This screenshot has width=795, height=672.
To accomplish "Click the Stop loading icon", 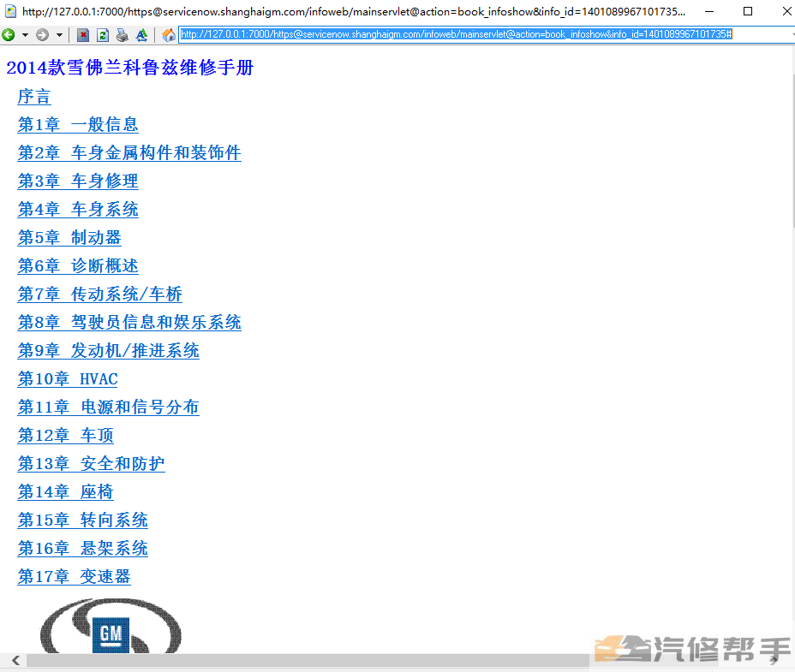I will point(83,34).
